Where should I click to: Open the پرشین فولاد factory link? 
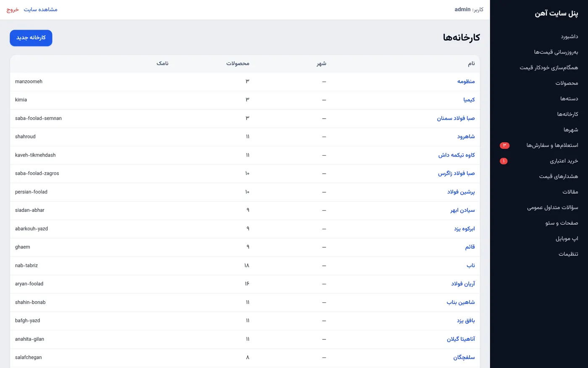tap(461, 192)
